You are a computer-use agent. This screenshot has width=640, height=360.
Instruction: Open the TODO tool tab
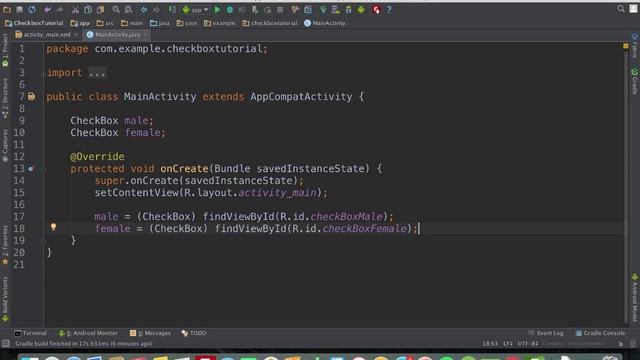click(194, 333)
